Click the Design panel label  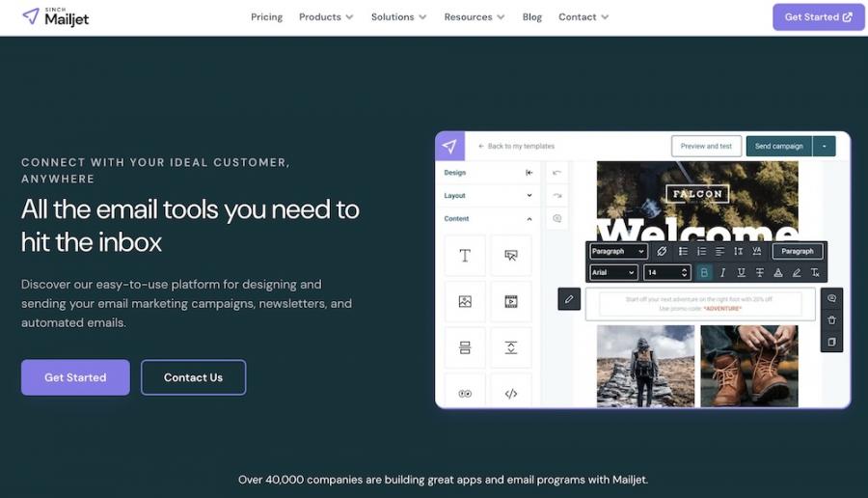point(455,173)
